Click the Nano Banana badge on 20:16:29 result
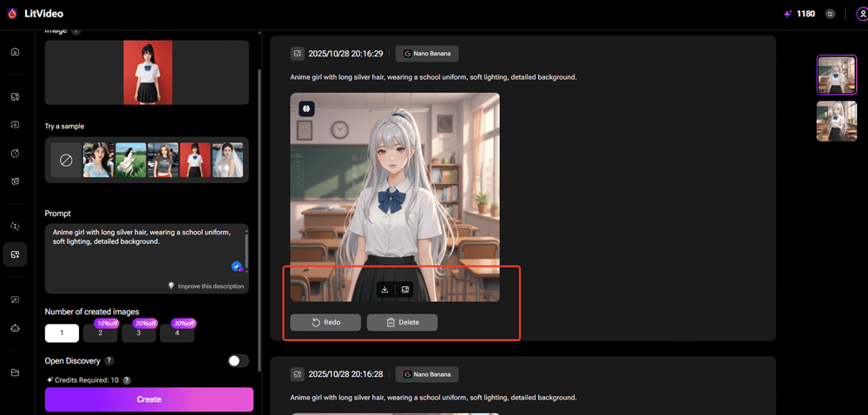Viewport: 868px width, 415px height. [x=427, y=54]
